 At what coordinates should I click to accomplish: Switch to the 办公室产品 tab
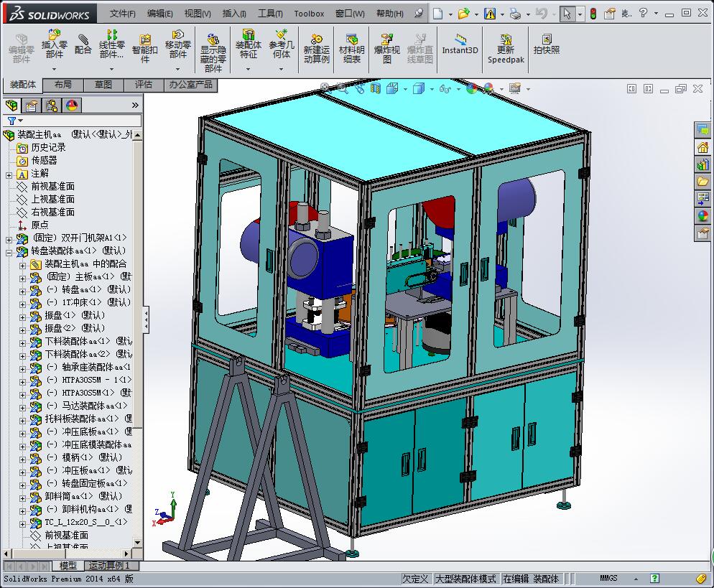click(x=191, y=85)
